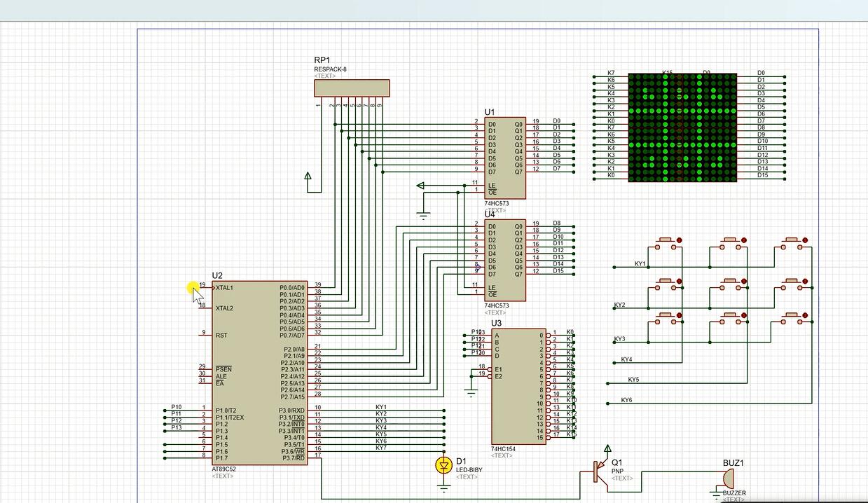The width and height of the screenshot is (868, 503).
Task: Click the ALE pin on U2
Action: [221, 376]
